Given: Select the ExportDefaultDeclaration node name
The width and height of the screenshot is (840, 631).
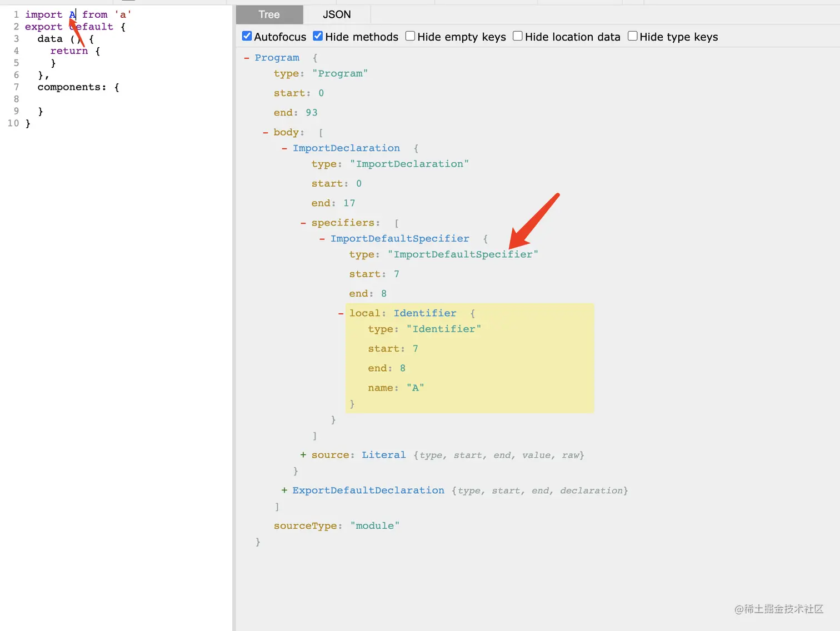Looking at the screenshot, I should [368, 490].
